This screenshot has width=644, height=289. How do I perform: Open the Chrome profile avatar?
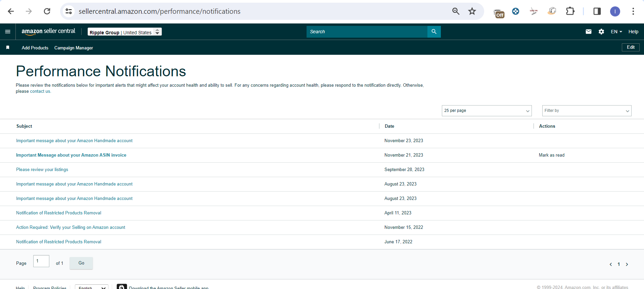pyautogui.click(x=615, y=11)
